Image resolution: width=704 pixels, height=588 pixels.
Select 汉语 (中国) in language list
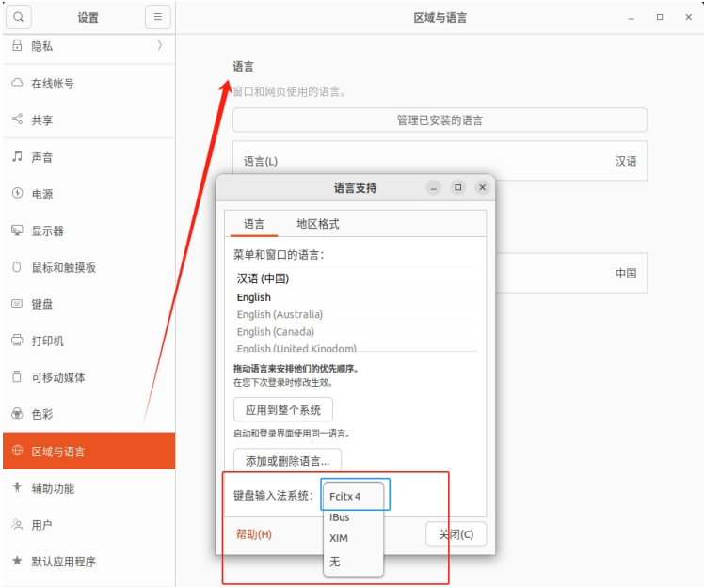[x=355, y=278]
